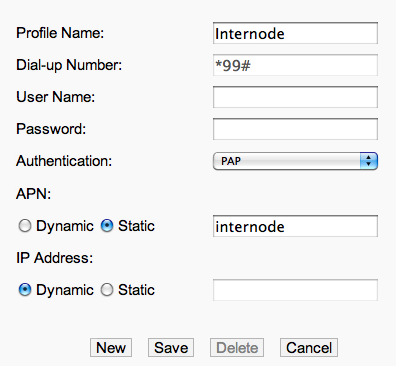The width and height of the screenshot is (396, 366).
Task: Cancel the profile changes
Action: point(309,348)
